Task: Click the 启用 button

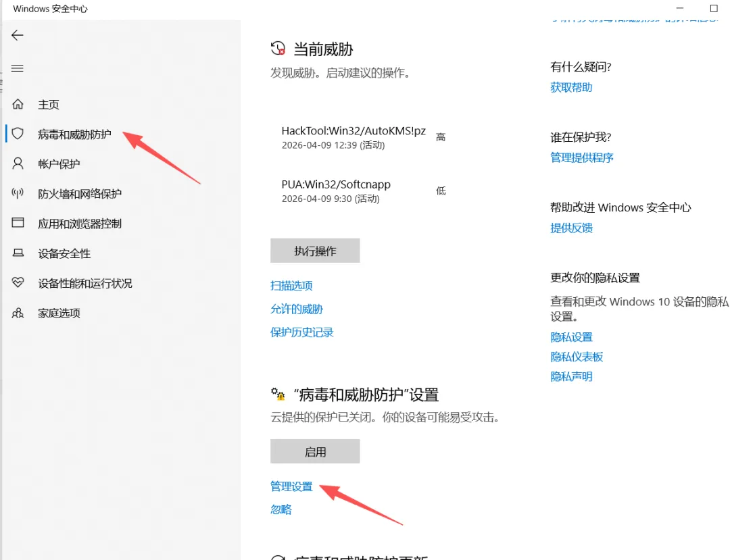Action: 315,451
